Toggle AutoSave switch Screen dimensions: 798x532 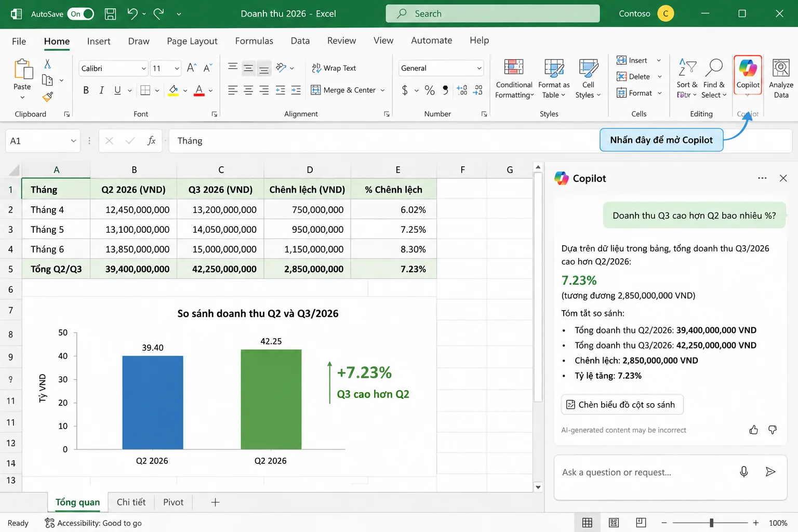coord(82,14)
